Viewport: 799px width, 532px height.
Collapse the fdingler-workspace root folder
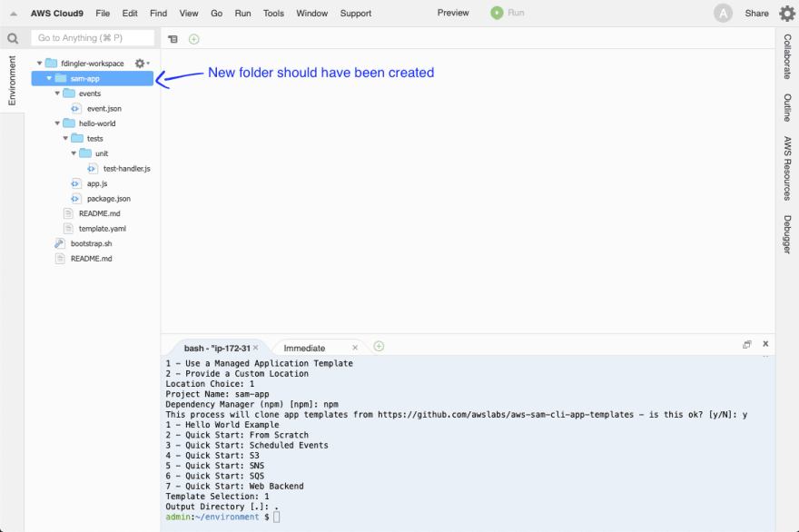[39, 64]
